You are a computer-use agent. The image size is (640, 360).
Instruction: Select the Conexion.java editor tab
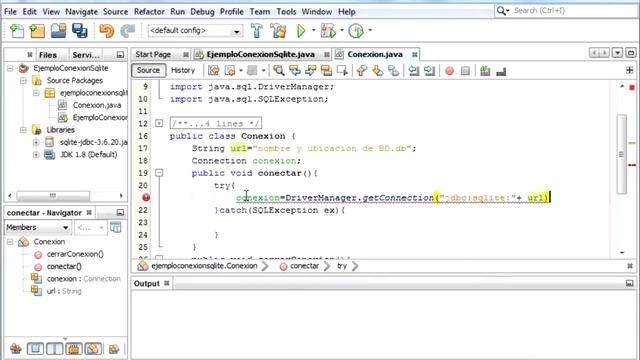[x=375, y=54]
